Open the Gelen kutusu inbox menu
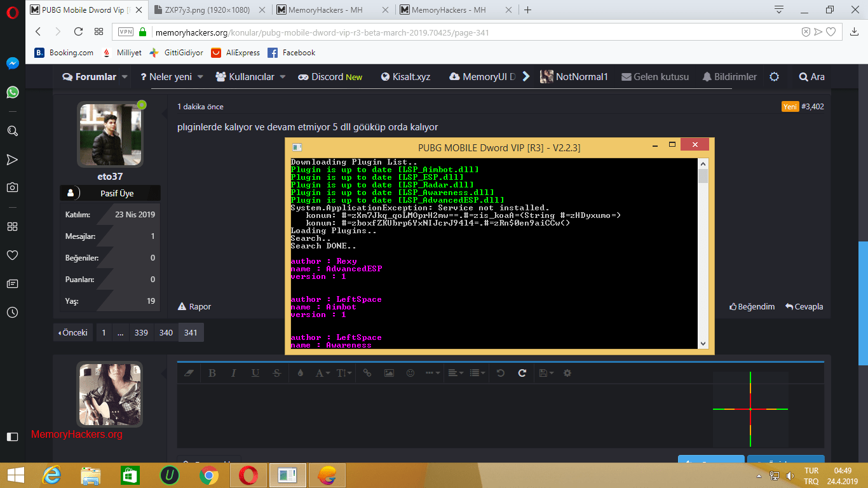Viewport: 868px width, 488px height. [x=655, y=77]
